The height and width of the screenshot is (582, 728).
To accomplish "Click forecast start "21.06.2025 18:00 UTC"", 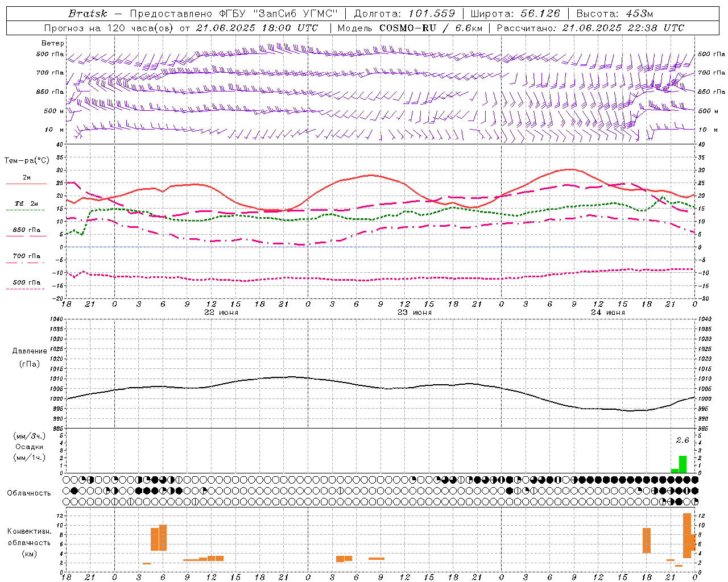I will coord(257,28).
